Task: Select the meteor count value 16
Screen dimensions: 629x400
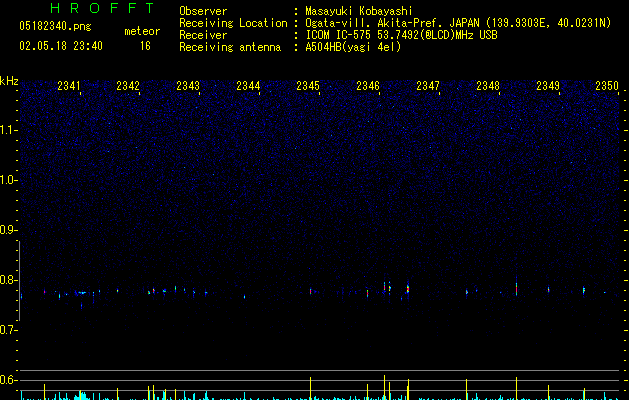Action: tap(145, 46)
